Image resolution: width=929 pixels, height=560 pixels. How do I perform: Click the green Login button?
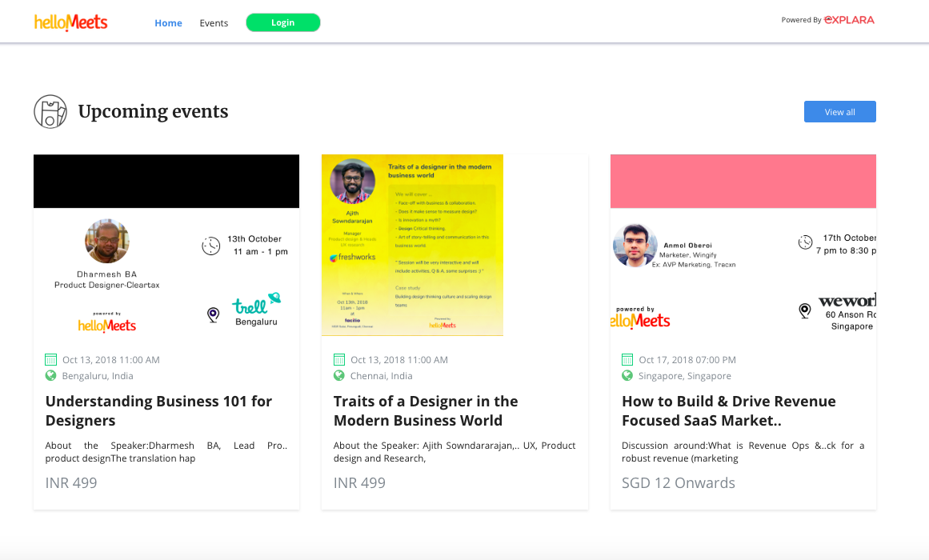[x=283, y=22]
